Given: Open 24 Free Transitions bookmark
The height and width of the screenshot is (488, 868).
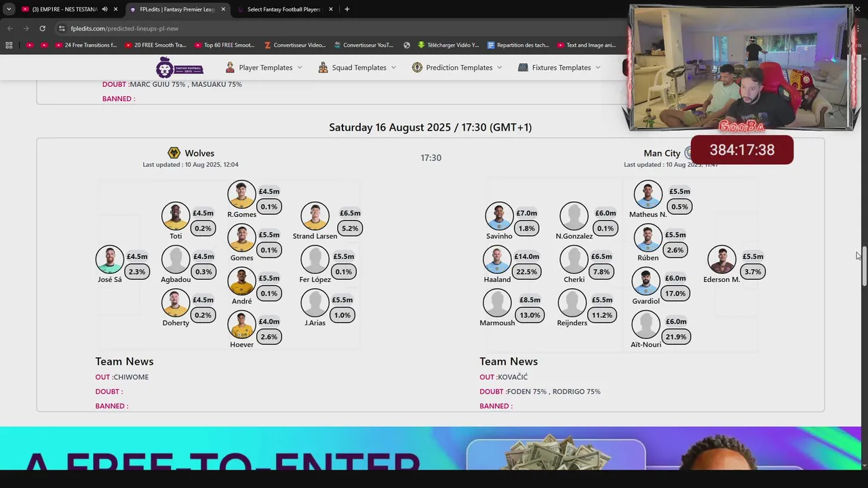Looking at the screenshot, I should tap(85, 45).
